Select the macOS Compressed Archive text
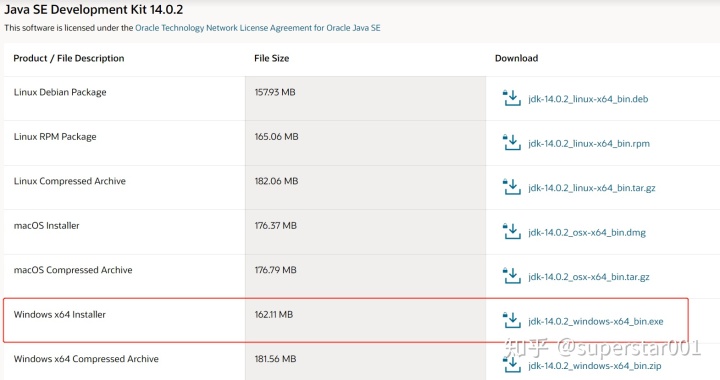The height and width of the screenshot is (380, 720). point(73,270)
